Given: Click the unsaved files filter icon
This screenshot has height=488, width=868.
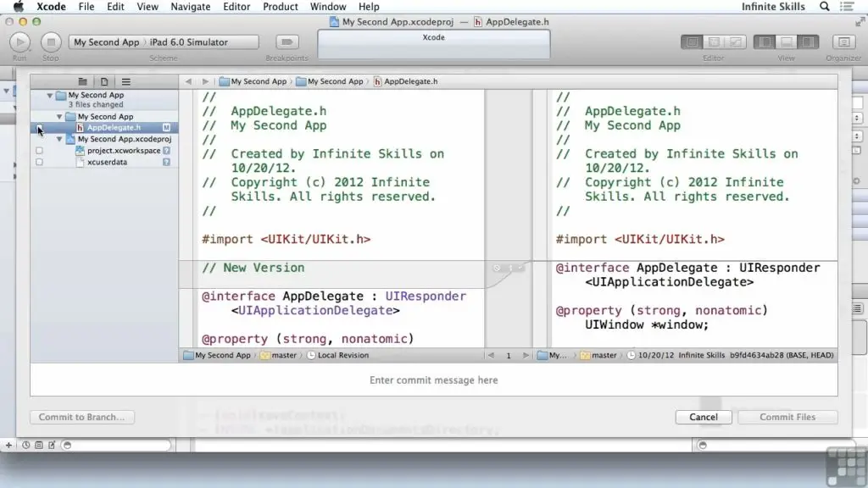Looking at the screenshot, I should 52,445.
